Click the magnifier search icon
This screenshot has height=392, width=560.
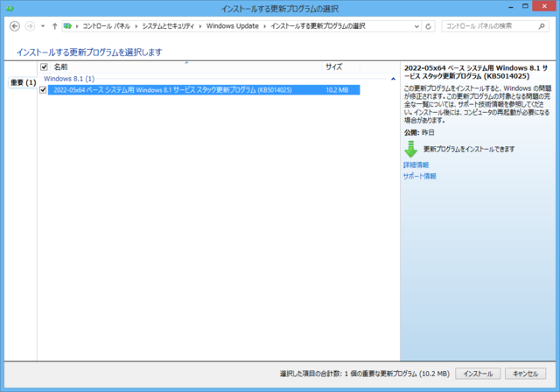[x=542, y=26]
